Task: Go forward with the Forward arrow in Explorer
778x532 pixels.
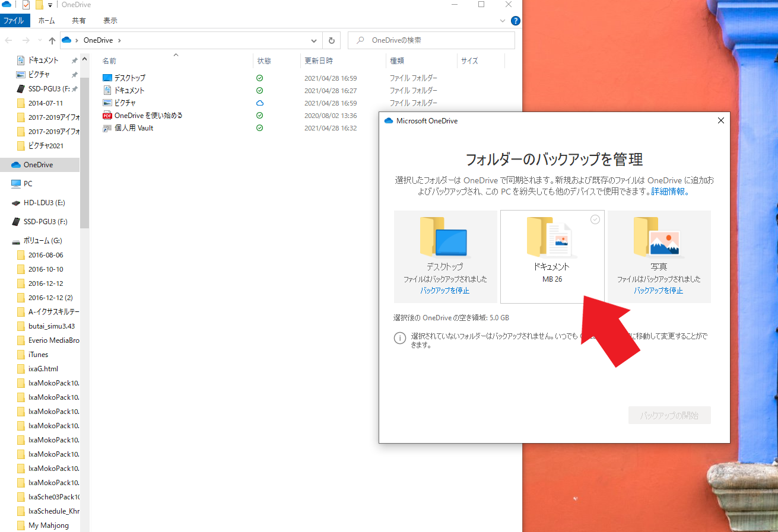Action: 26,40
